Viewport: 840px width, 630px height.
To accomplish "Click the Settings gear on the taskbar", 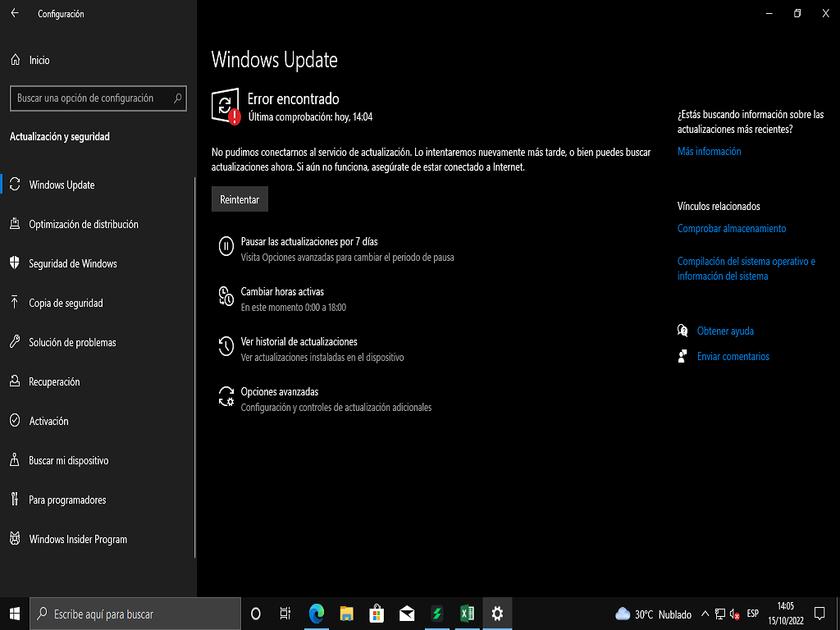I will [x=497, y=614].
